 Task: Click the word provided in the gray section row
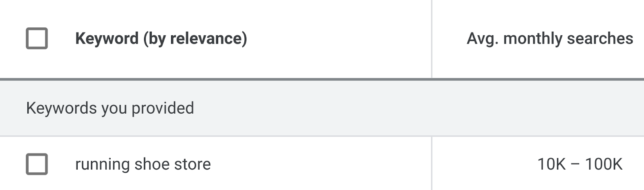click(x=163, y=108)
